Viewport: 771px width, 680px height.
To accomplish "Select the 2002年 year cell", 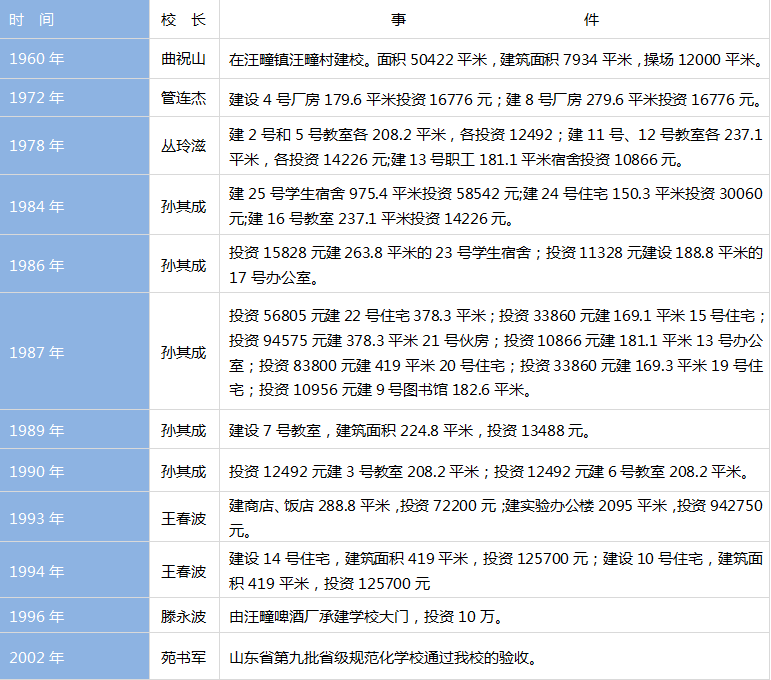I will tap(37, 658).
